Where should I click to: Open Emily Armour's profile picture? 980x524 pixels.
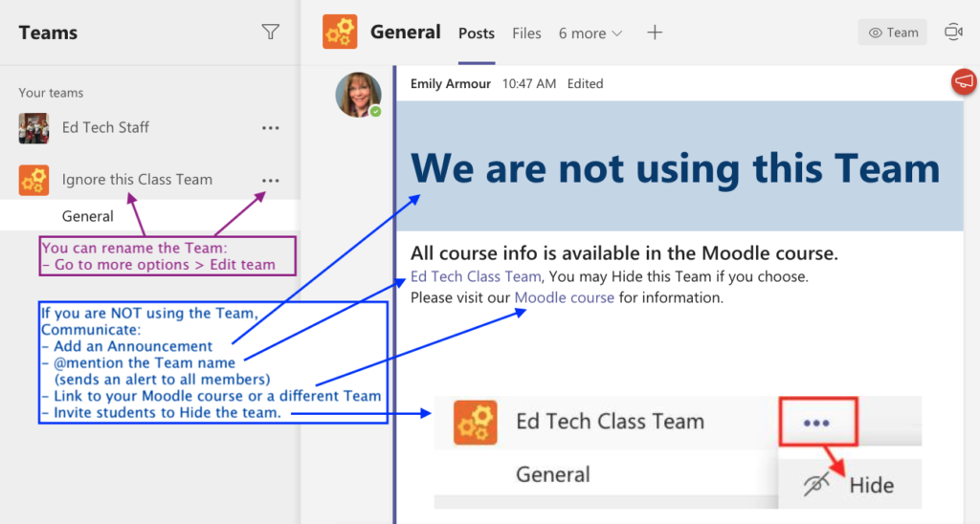tap(358, 95)
